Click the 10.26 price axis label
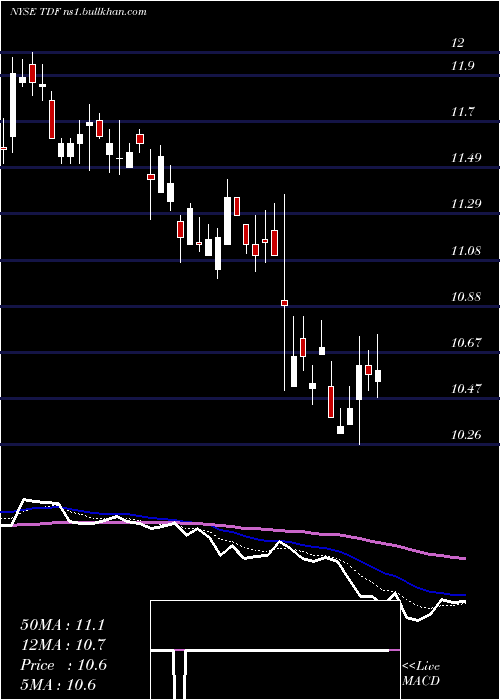This screenshot has width=500, height=700. pos(466,434)
